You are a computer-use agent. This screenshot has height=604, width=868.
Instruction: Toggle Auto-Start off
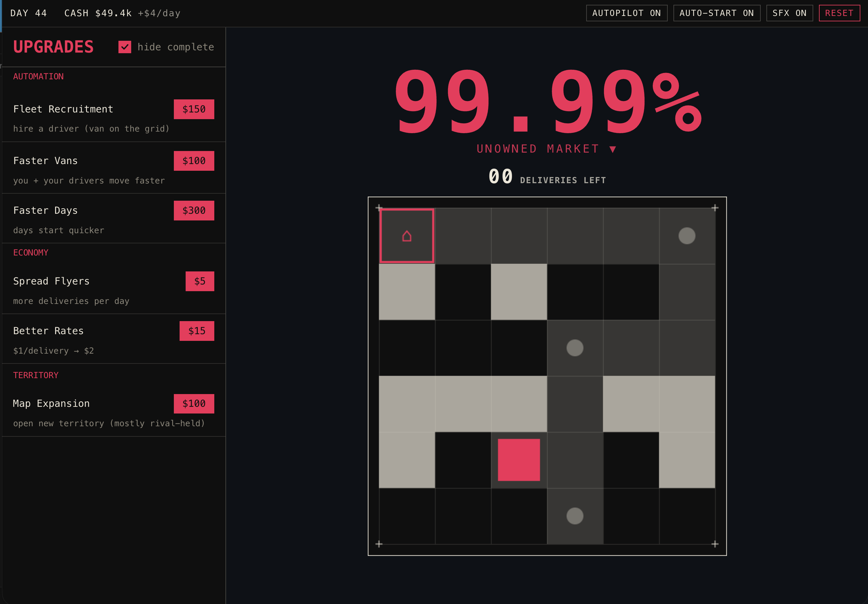(x=716, y=13)
